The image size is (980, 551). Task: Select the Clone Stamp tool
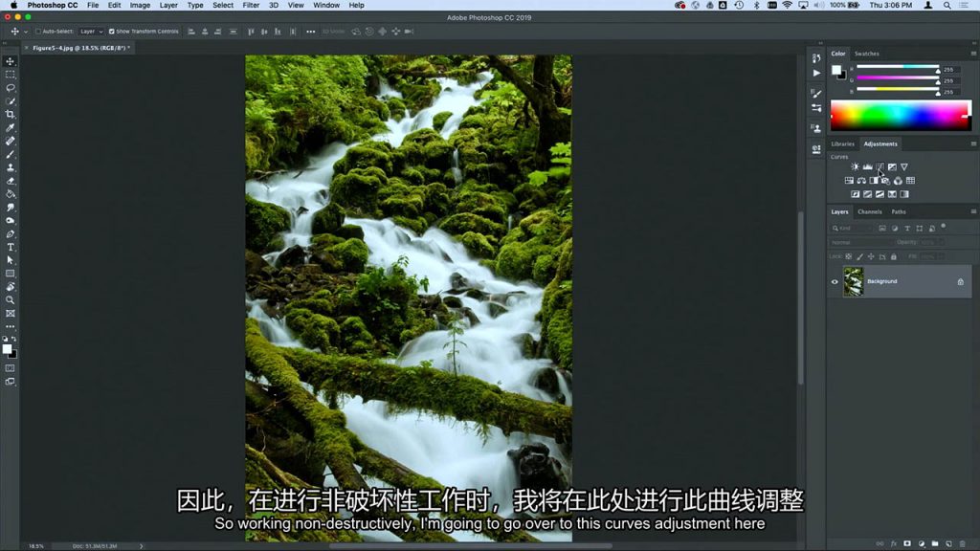(10, 167)
